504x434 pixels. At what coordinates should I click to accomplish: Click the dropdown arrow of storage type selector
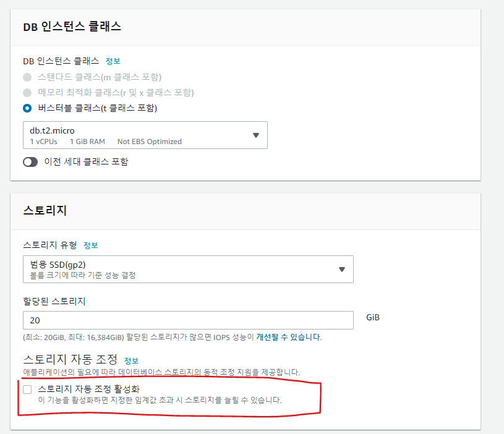(x=342, y=269)
